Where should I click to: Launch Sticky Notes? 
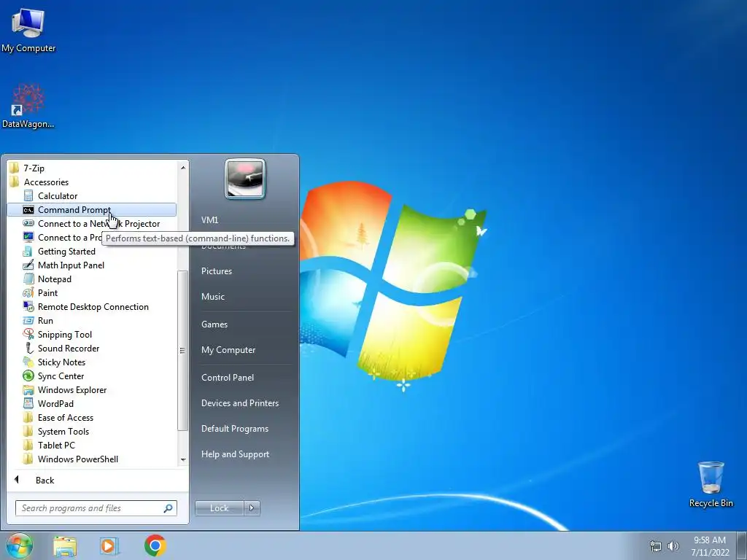[x=61, y=362]
